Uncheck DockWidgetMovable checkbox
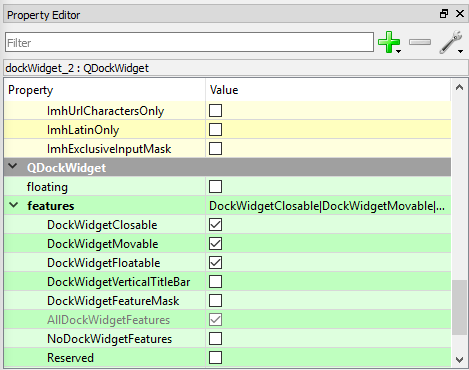Screen dimensions: 469x370 point(215,244)
